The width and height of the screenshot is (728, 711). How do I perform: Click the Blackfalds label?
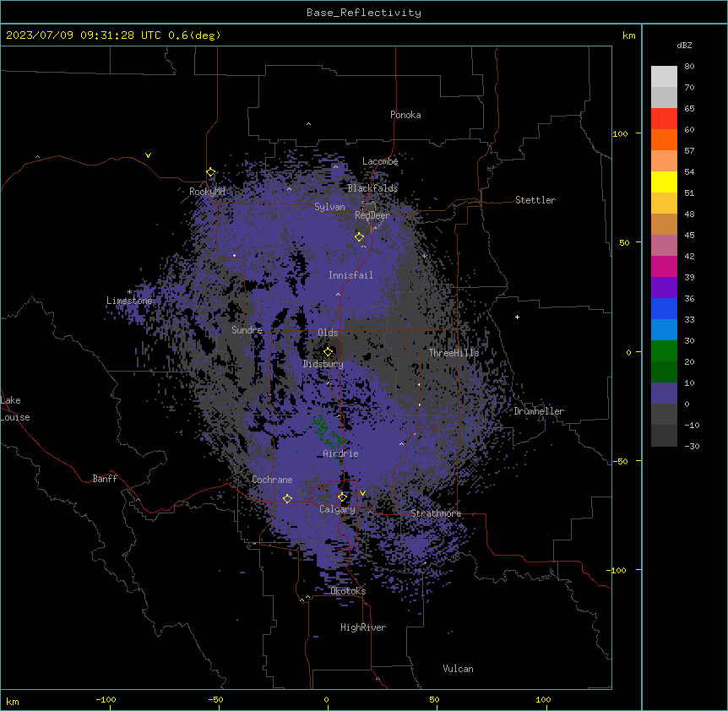[x=372, y=188]
